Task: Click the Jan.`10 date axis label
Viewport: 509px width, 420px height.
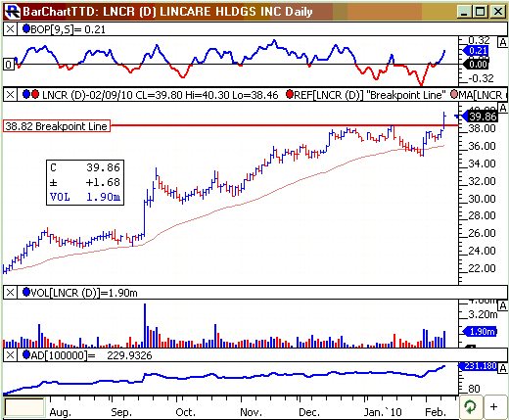Action: [x=383, y=412]
